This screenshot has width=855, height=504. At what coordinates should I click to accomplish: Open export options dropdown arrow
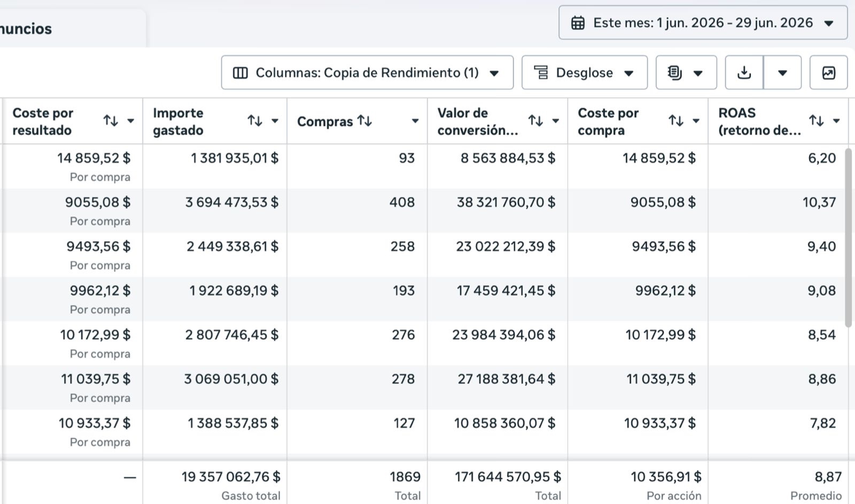pos(782,73)
